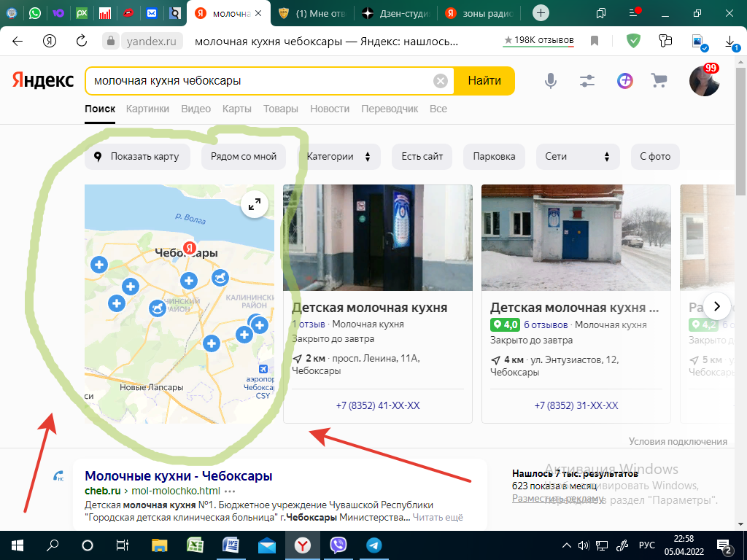Go back with the browser back arrow
This screenshot has height=560, width=747.
point(18,41)
